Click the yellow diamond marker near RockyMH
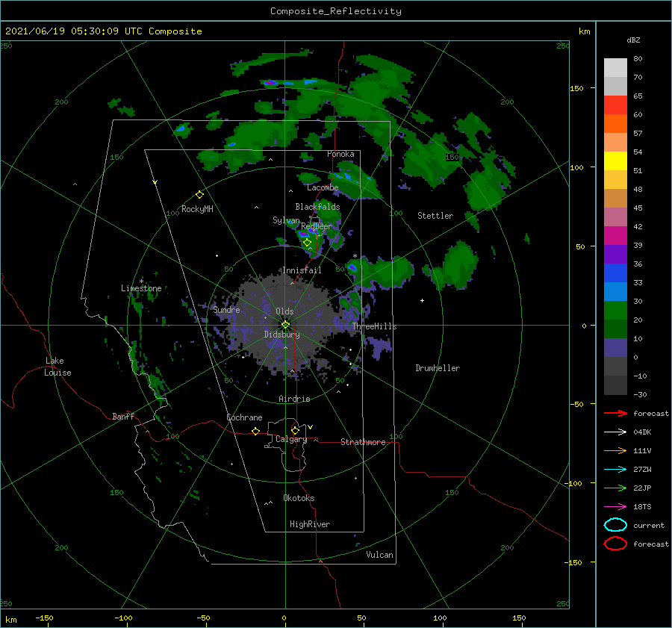 [x=199, y=195]
